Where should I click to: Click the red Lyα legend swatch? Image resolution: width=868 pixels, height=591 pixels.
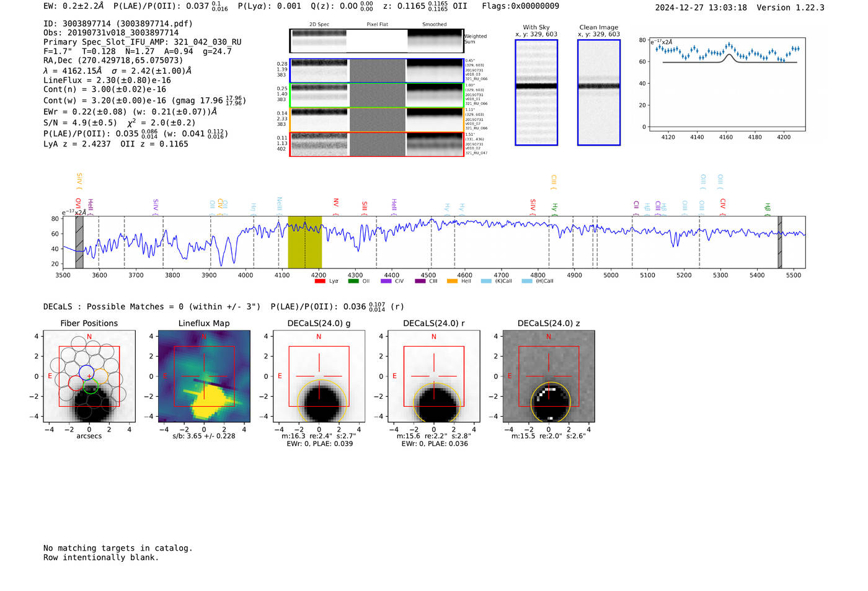point(320,281)
